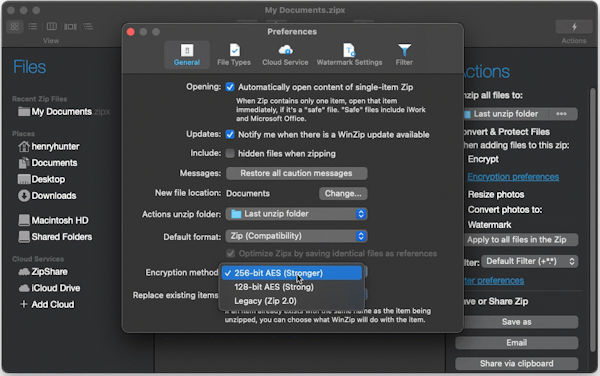
Task: Toggle Convert photos to option in Actions pane
Action: click(x=504, y=210)
